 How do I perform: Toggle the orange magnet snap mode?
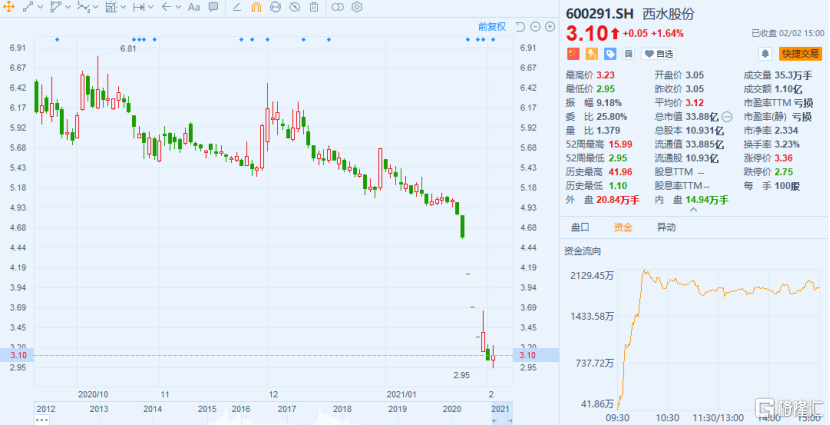click(256, 7)
